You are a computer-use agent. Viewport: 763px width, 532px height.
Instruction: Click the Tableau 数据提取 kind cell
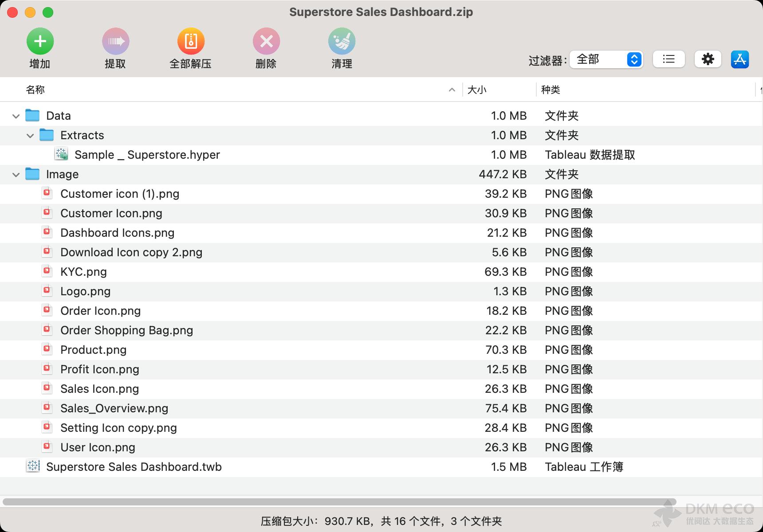coord(590,155)
